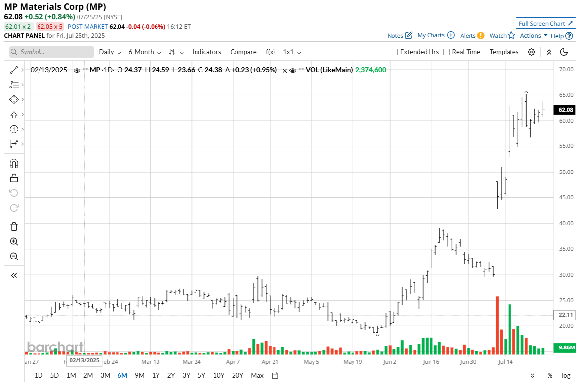Click the 62.08 current price label
The height and width of the screenshot is (389, 588).
[565, 110]
